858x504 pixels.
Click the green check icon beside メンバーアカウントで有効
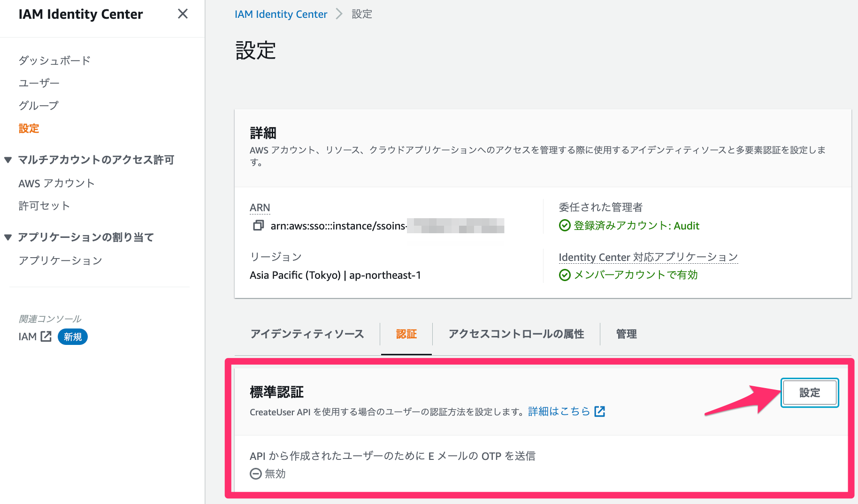(565, 275)
